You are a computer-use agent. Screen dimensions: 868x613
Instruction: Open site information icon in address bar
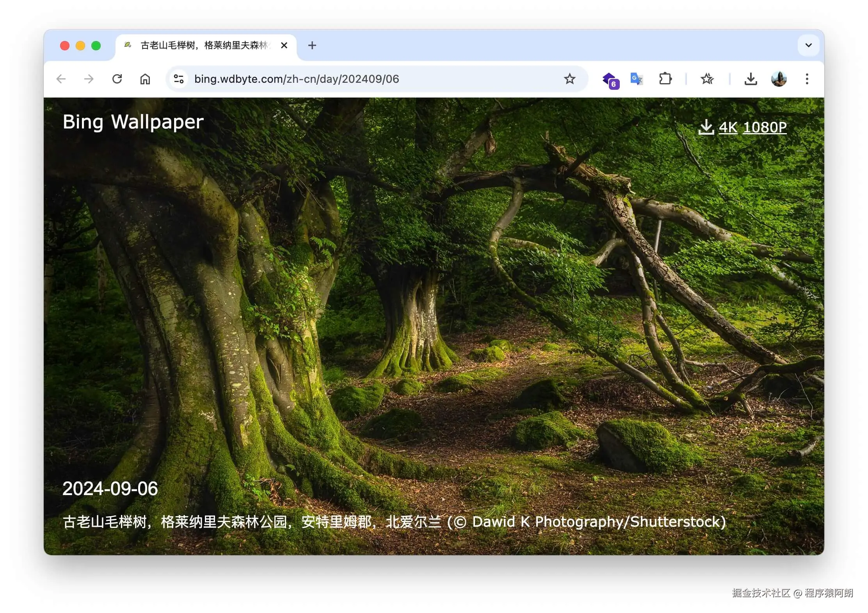[x=179, y=79]
